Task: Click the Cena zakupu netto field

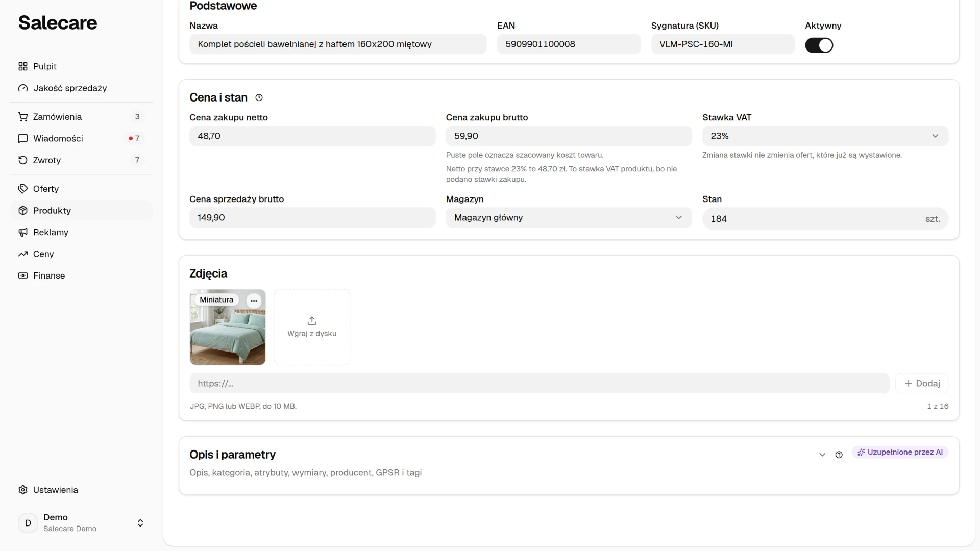Action: [x=312, y=136]
